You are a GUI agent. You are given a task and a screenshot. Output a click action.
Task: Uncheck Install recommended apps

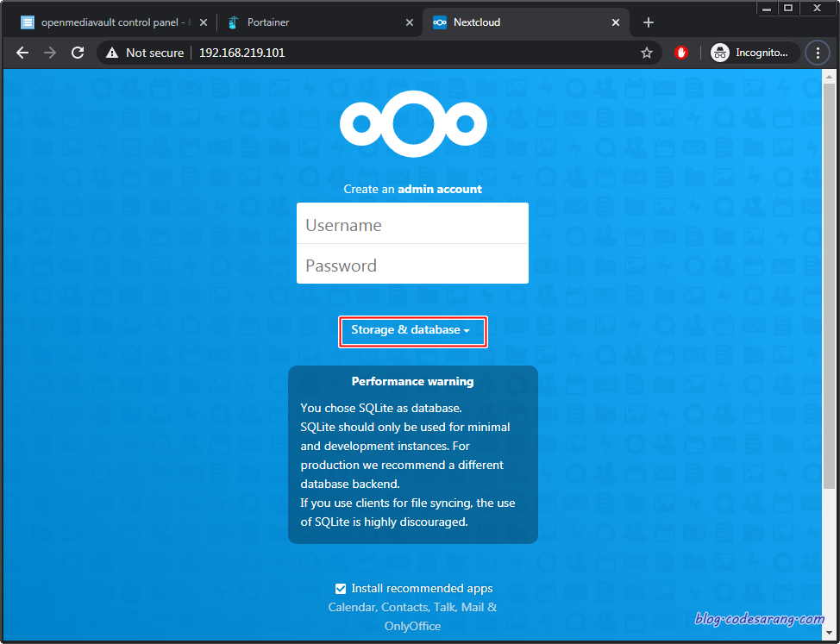340,589
